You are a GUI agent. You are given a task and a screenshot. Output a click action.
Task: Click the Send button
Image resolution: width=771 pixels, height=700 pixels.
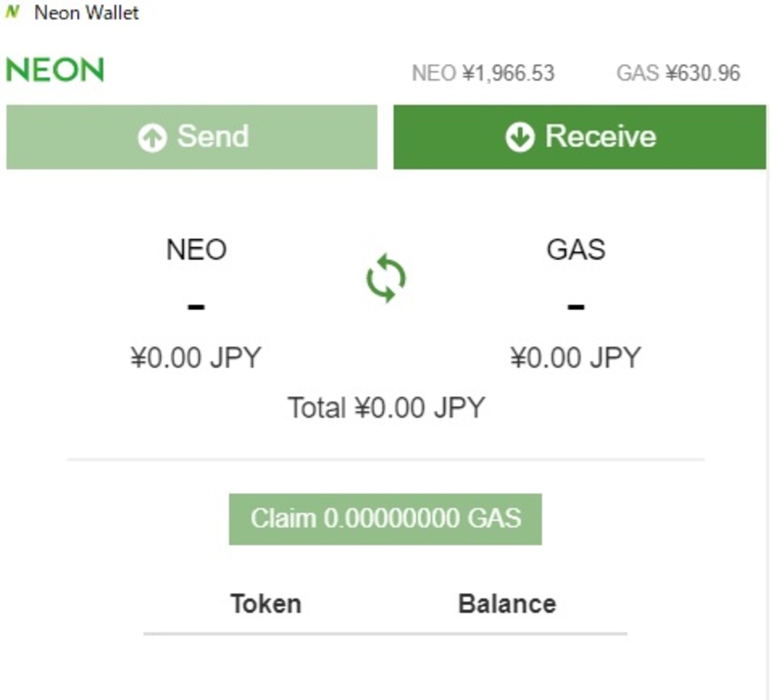(x=191, y=136)
